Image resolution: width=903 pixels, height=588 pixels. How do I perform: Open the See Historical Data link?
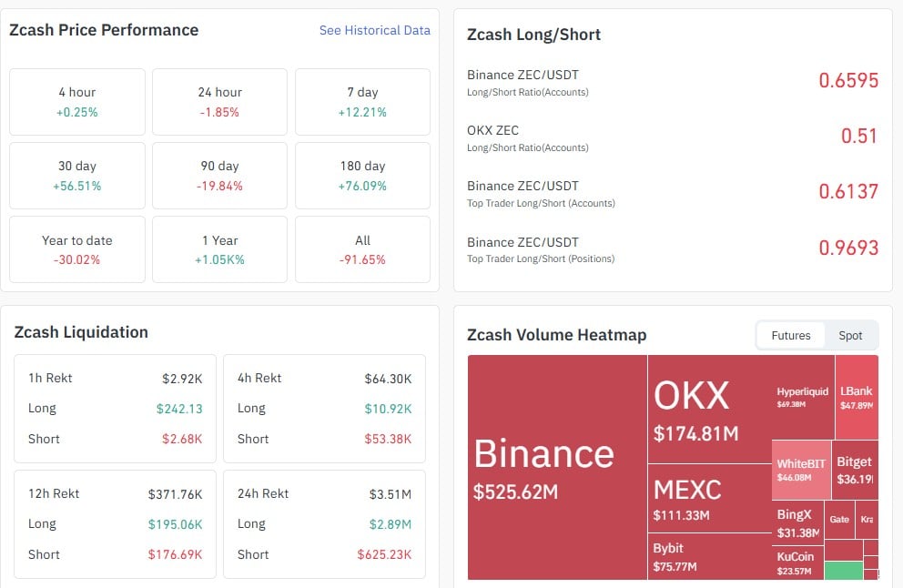[x=374, y=30]
